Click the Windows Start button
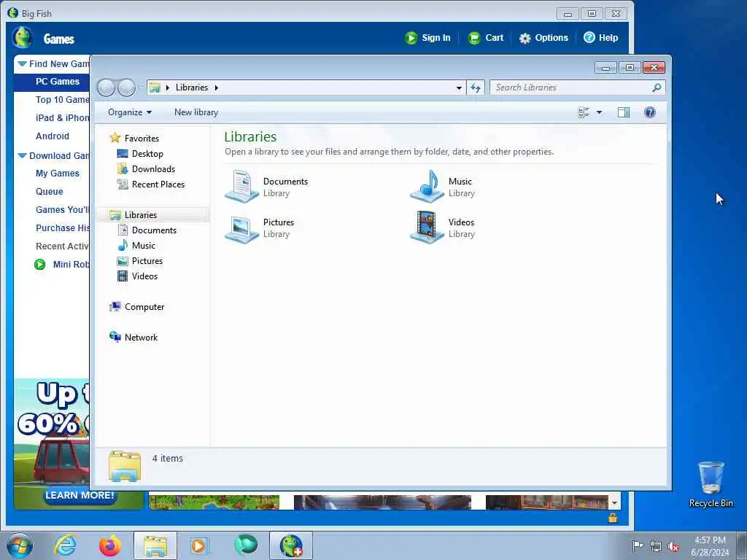The height and width of the screenshot is (560, 747). coord(20,545)
